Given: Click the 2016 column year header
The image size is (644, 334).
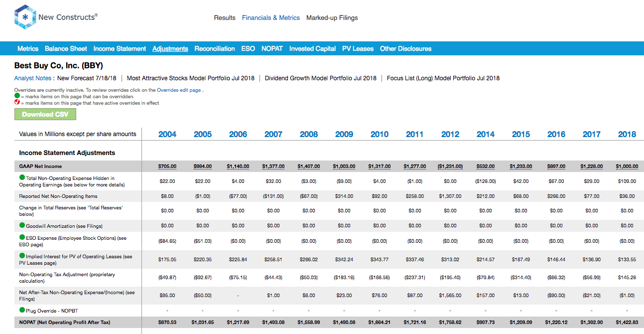Looking at the screenshot, I should [556, 134].
